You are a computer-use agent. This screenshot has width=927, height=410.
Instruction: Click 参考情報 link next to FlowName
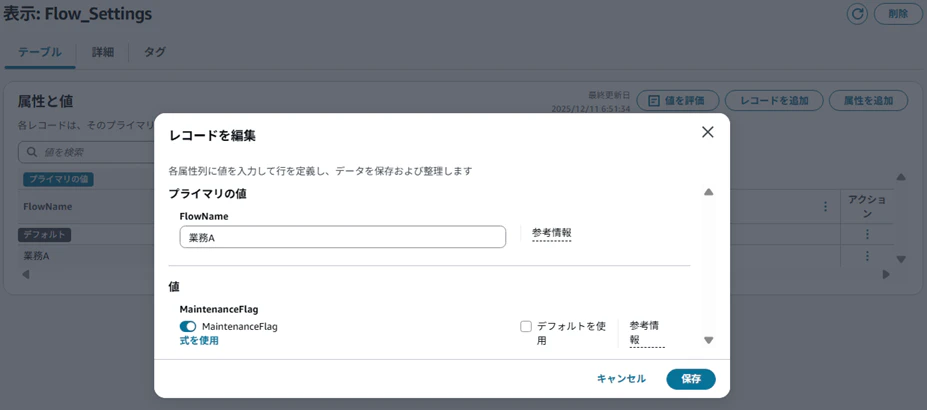(x=551, y=233)
